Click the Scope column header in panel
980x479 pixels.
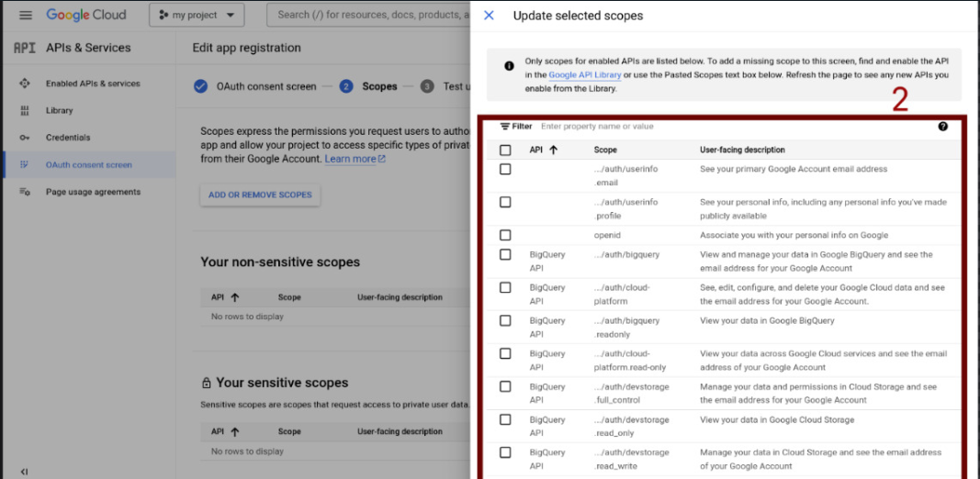605,150
